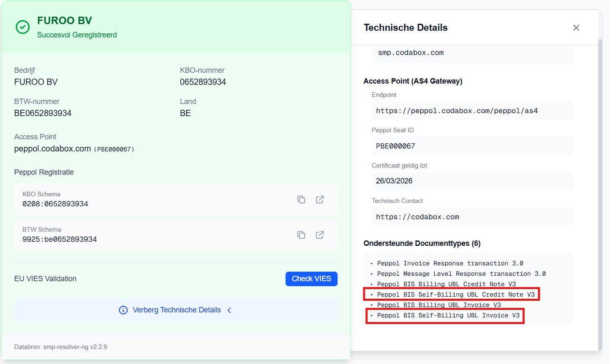Select the endpoint URL https://peppol.codabox.com/peppol/as4
Screen dimensions: 609x364
pos(457,111)
